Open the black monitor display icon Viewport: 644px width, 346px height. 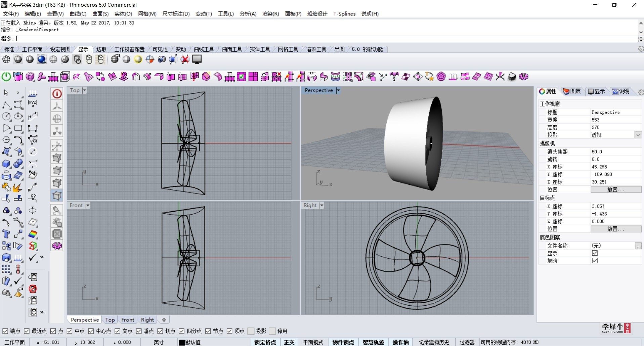click(197, 59)
